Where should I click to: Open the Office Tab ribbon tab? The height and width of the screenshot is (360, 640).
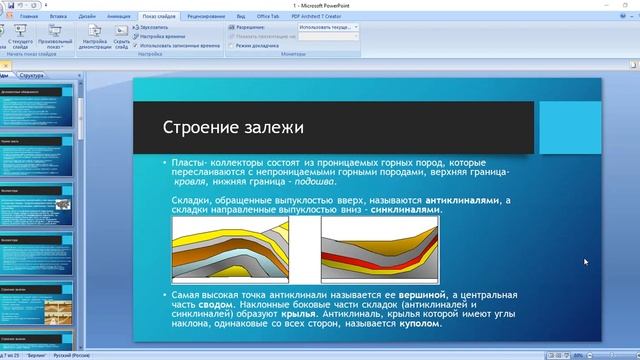[x=268, y=16]
